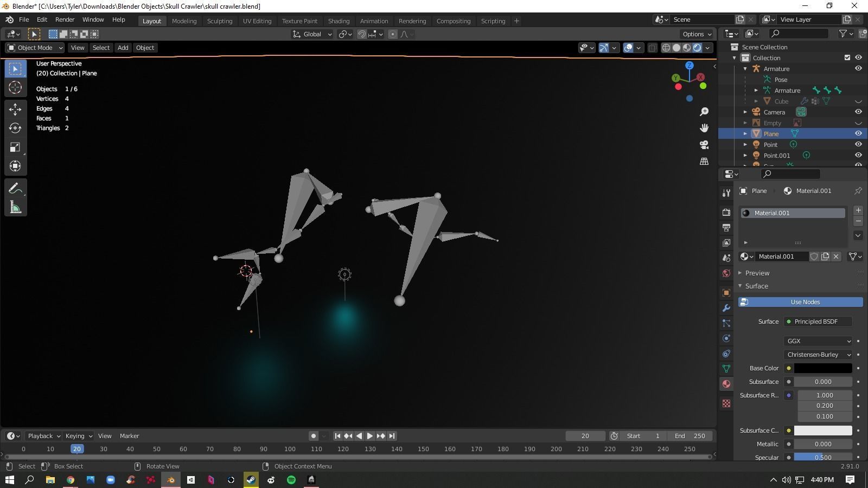Hide the Camera object in outliner
The height and width of the screenshot is (488, 868).
[x=858, y=112]
